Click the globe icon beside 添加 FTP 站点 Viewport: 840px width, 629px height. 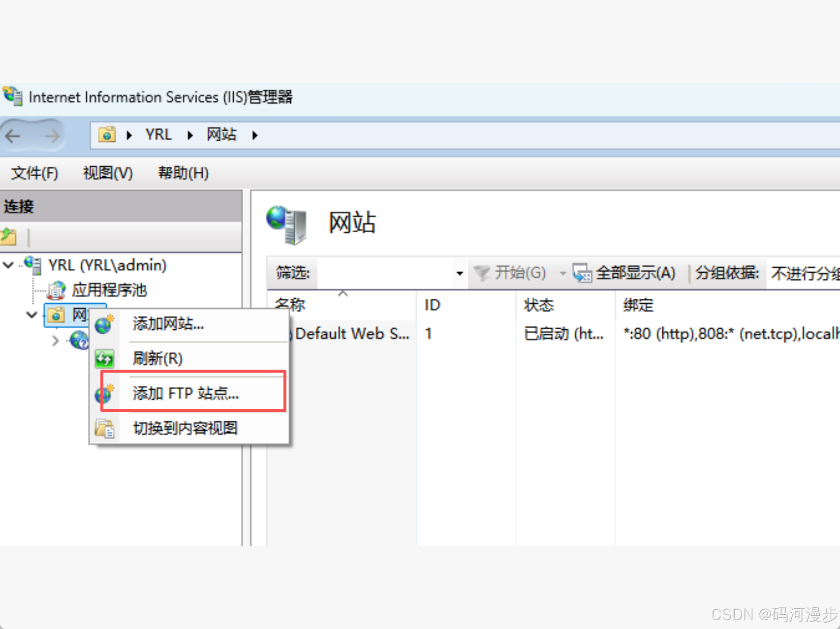point(104,394)
